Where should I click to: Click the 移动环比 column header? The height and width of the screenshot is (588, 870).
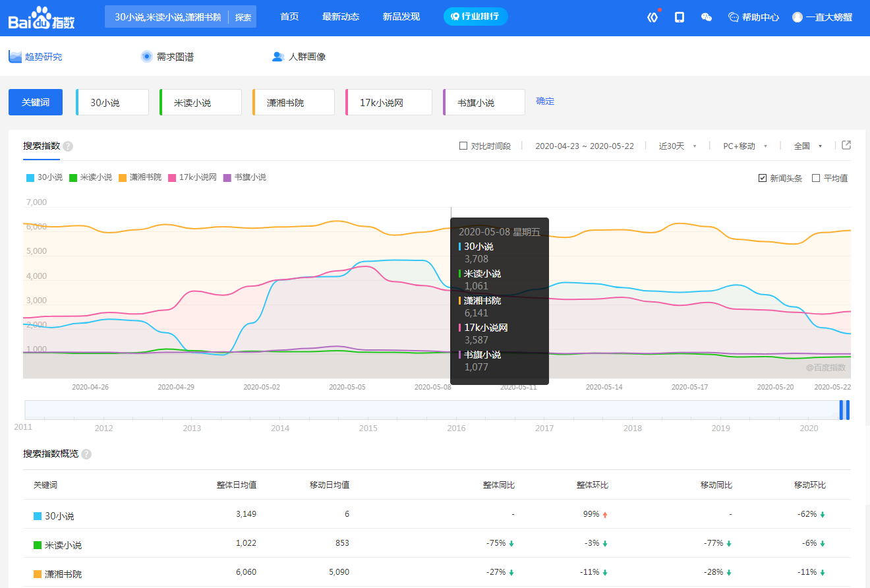810,485
